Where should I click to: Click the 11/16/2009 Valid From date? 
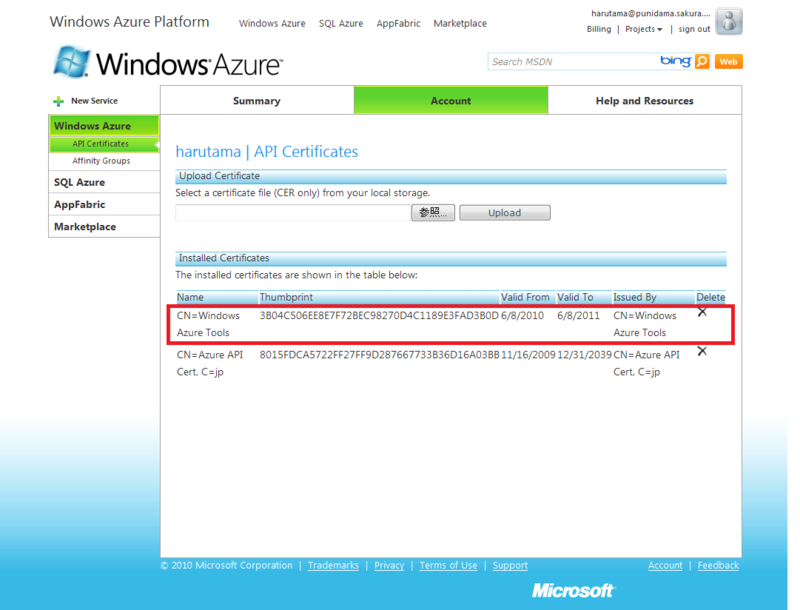tap(528, 354)
